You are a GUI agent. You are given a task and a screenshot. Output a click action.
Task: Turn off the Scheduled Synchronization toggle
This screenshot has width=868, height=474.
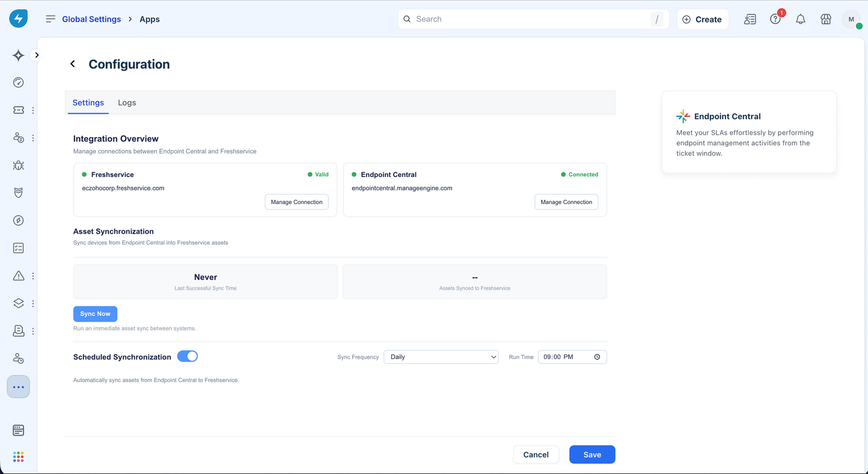click(x=187, y=356)
